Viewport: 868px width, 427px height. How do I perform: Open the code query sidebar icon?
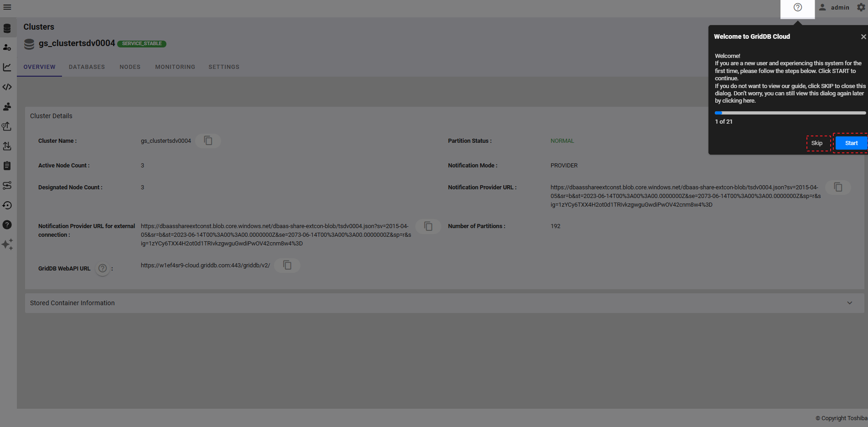click(x=7, y=87)
